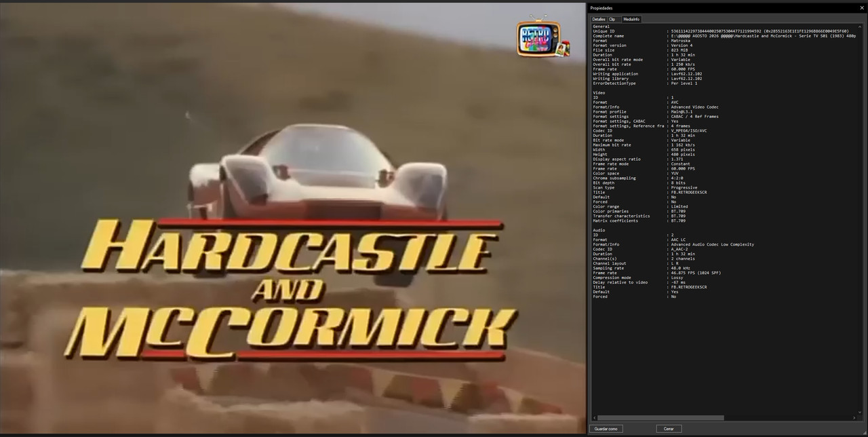868x437 pixels.
Task: Switch to the Detalles tab
Action: pyautogui.click(x=598, y=19)
